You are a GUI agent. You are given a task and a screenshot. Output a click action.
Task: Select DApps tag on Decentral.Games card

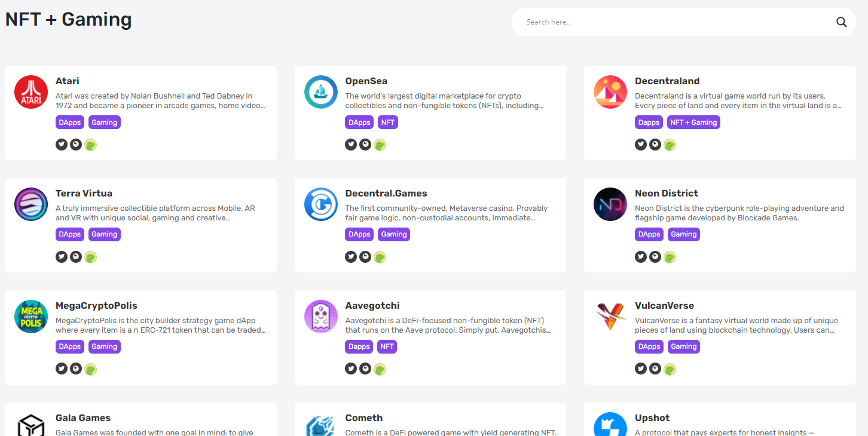click(359, 235)
